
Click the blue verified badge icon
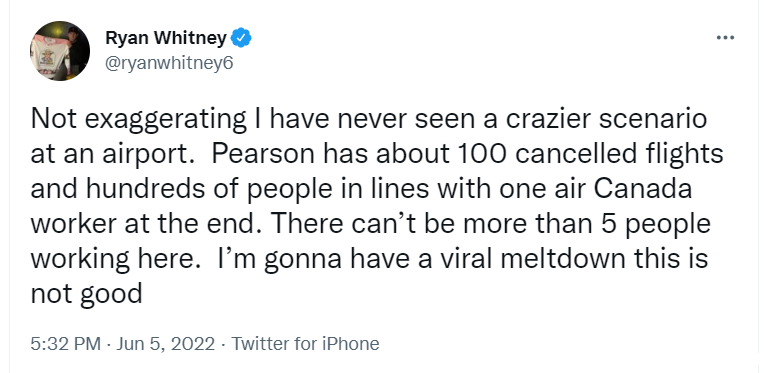point(241,38)
